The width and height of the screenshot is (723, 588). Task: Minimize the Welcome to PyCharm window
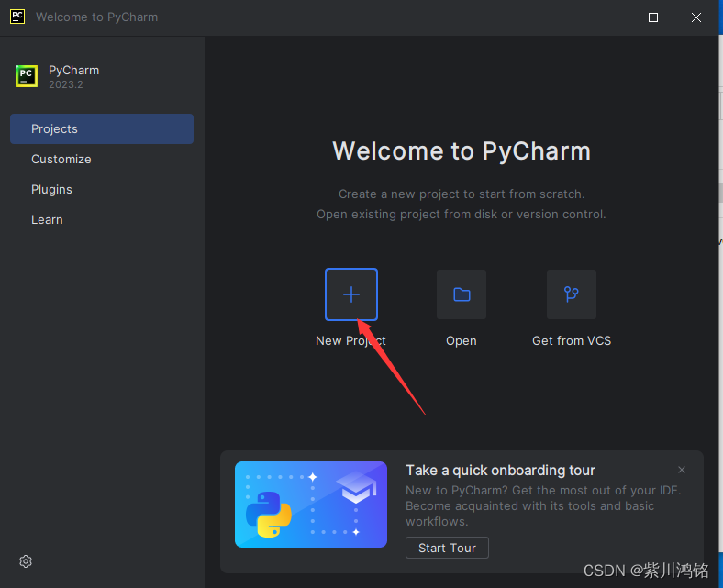point(610,17)
